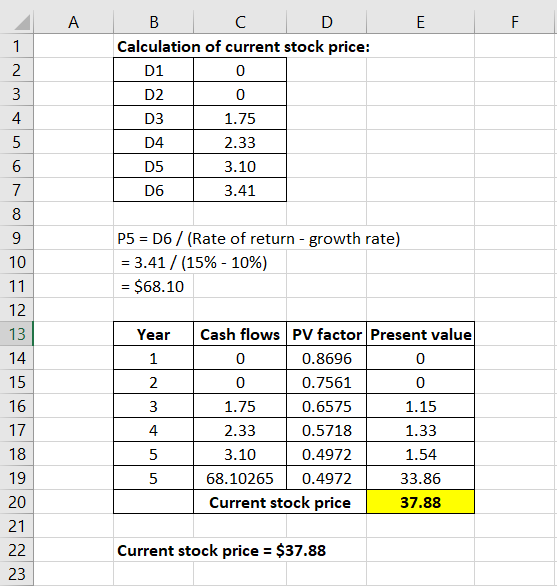Select row 23 header
Screen dimensions: 557x586
[16, 574]
